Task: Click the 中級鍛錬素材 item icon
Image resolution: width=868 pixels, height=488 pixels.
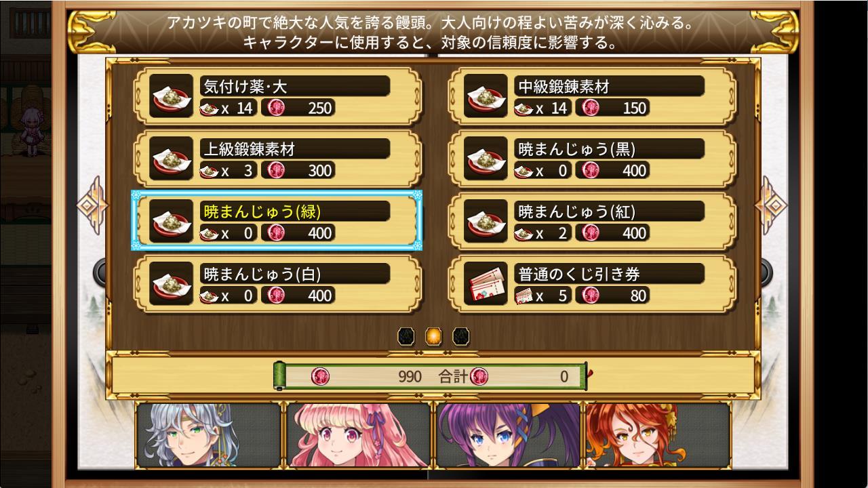Action: [486, 96]
